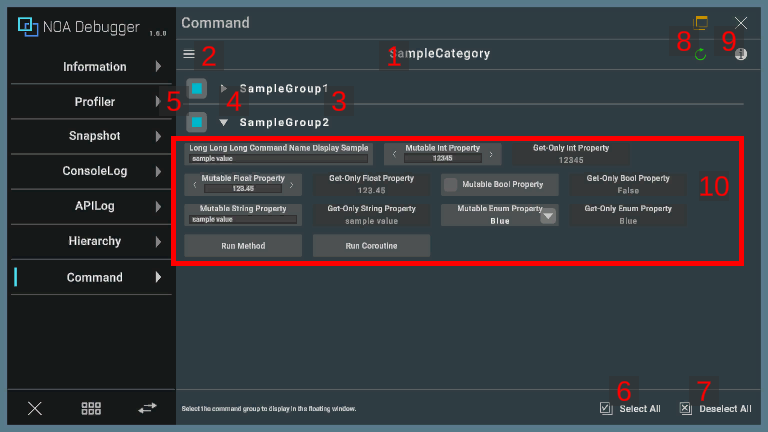Image resolution: width=768 pixels, height=432 pixels.
Task: Increase Mutable Int Property value
Action: point(491,155)
